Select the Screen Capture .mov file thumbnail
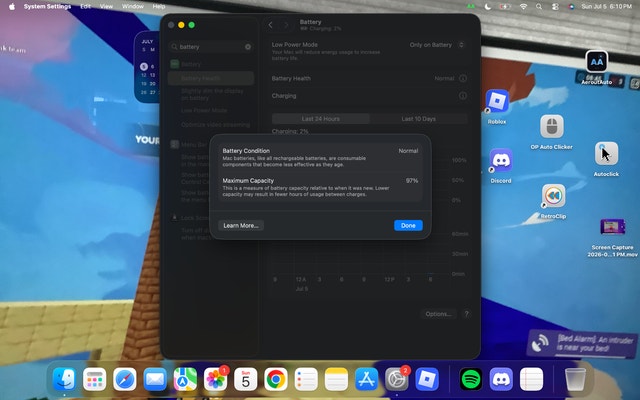The width and height of the screenshot is (640, 400). click(x=612, y=227)
